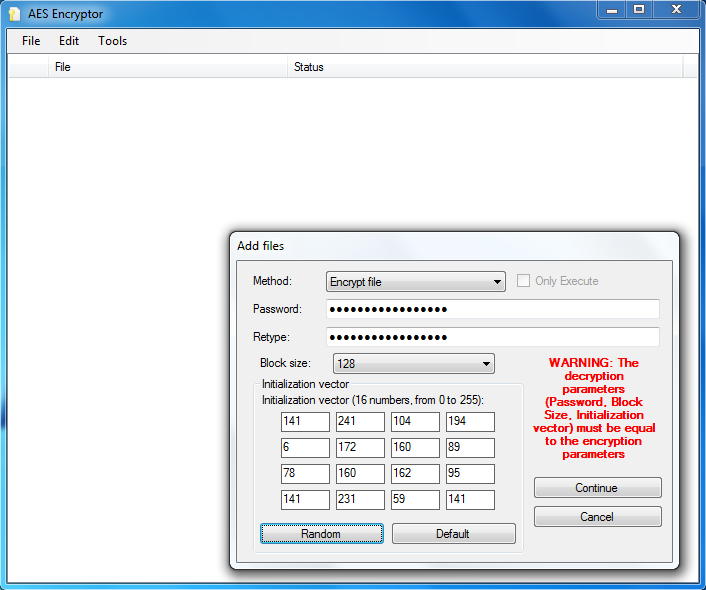Select IV field containing 241

(x=360, y=422)
